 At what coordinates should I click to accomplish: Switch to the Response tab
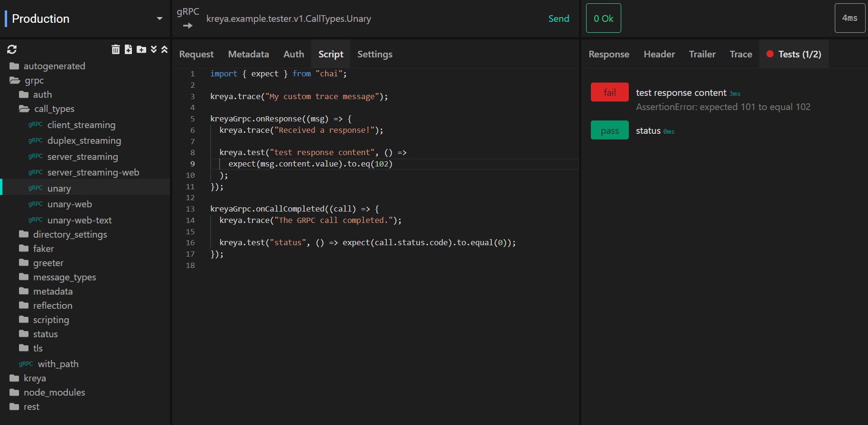point(609,54)
